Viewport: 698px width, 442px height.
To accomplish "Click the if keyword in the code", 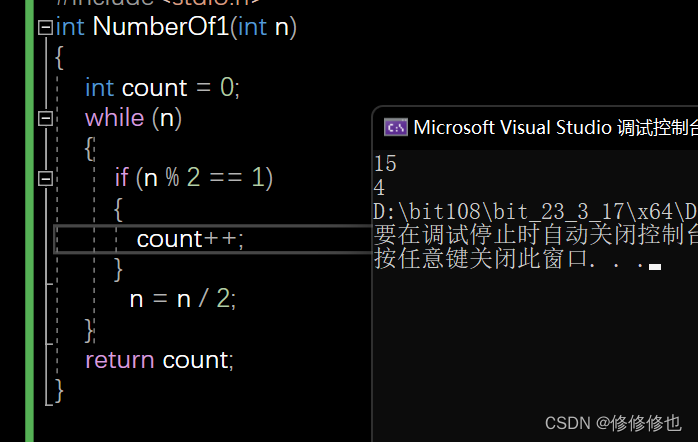I will point(121,178).
